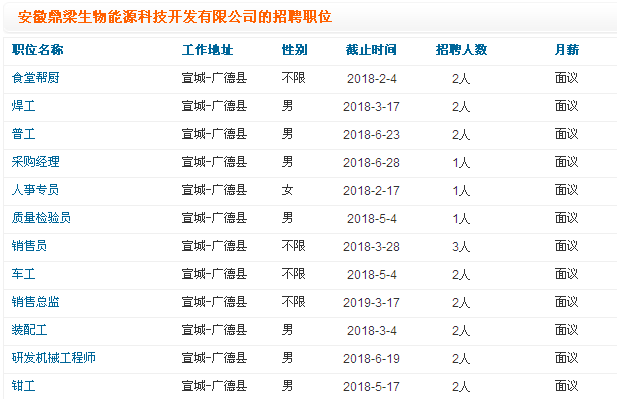Open the 销售员 job link
This screenshot has height=399, width=617.
(30, 246)
